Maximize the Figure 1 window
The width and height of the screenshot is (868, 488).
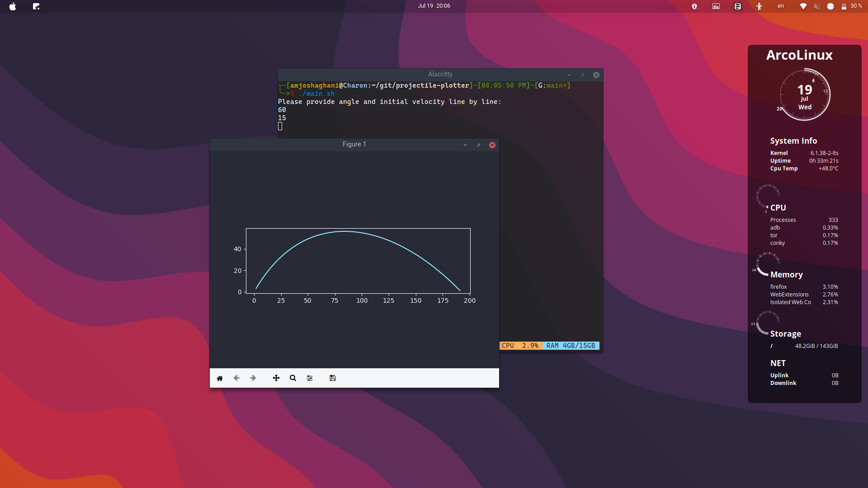(479, 145)
